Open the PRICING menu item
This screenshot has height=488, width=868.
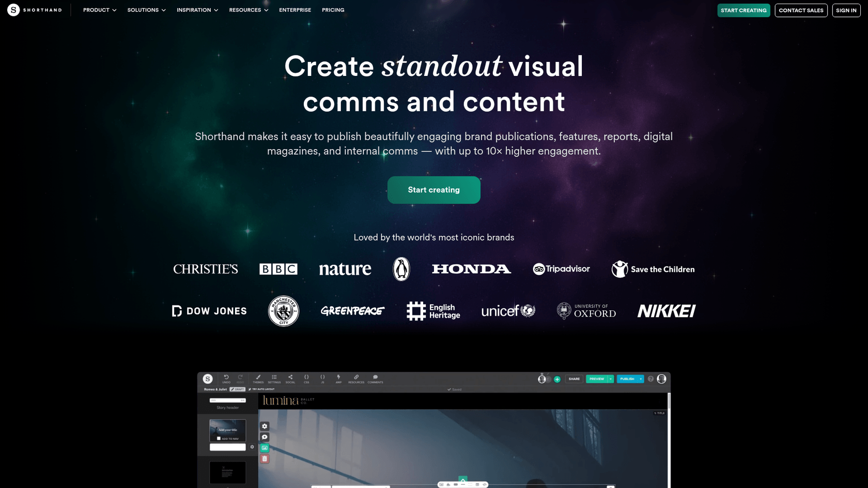333,10
